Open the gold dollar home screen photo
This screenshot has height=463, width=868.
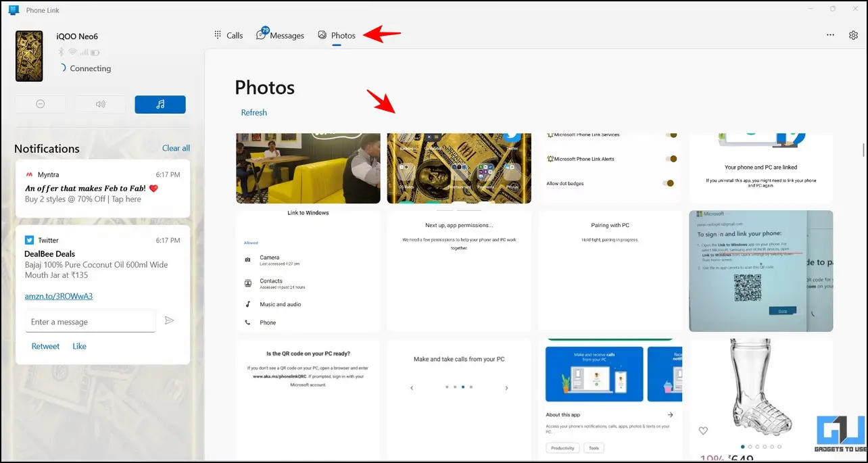(459, 168)
